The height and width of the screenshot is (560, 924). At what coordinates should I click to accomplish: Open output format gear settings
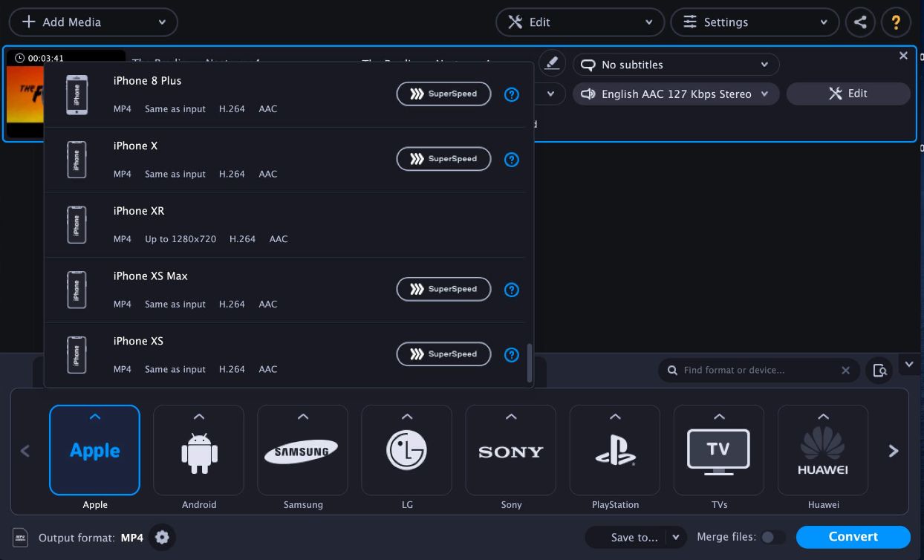[x=162, y=537]
